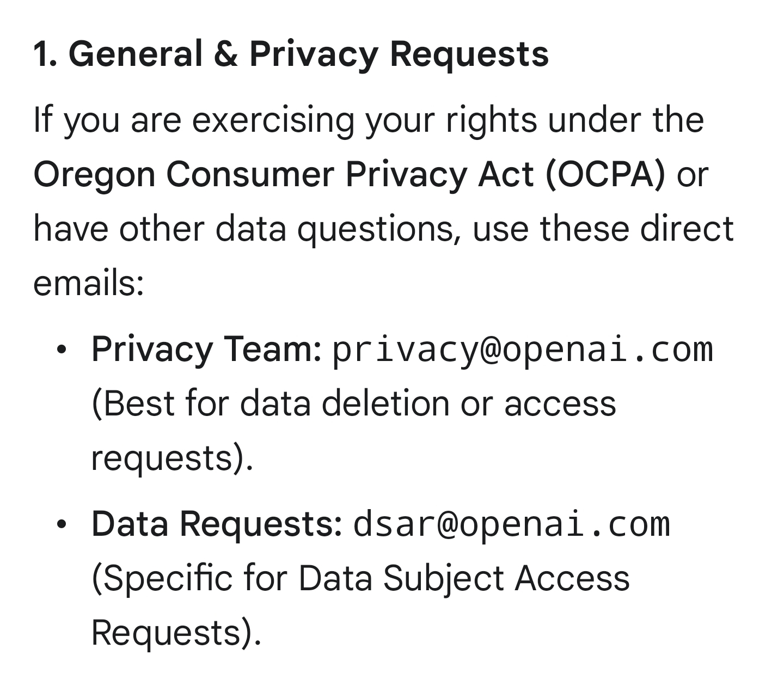Click the capitalized "Requests)." on last line
Screen dimensions: 784x673
pyautogui.click(x=176, y=632)
